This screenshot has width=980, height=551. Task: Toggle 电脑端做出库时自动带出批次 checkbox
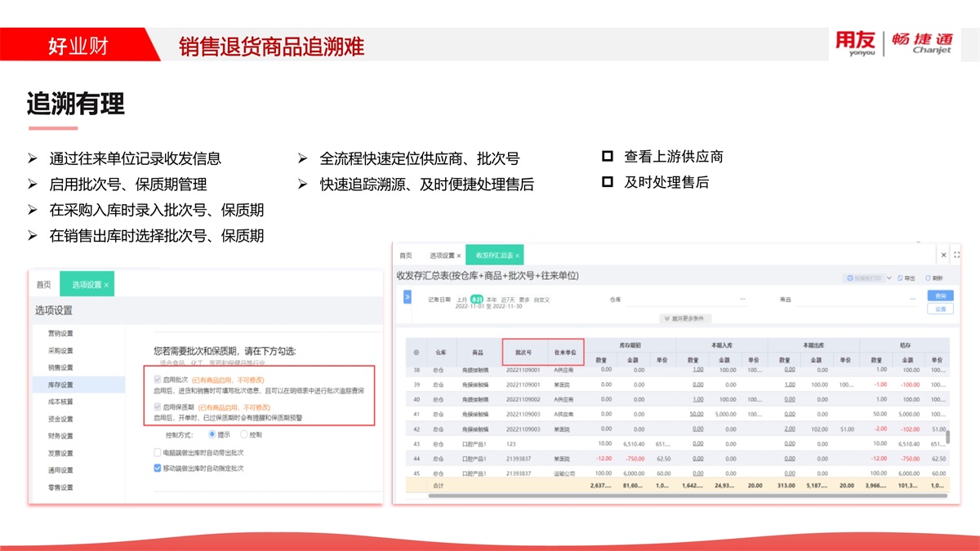click(158, 452)
